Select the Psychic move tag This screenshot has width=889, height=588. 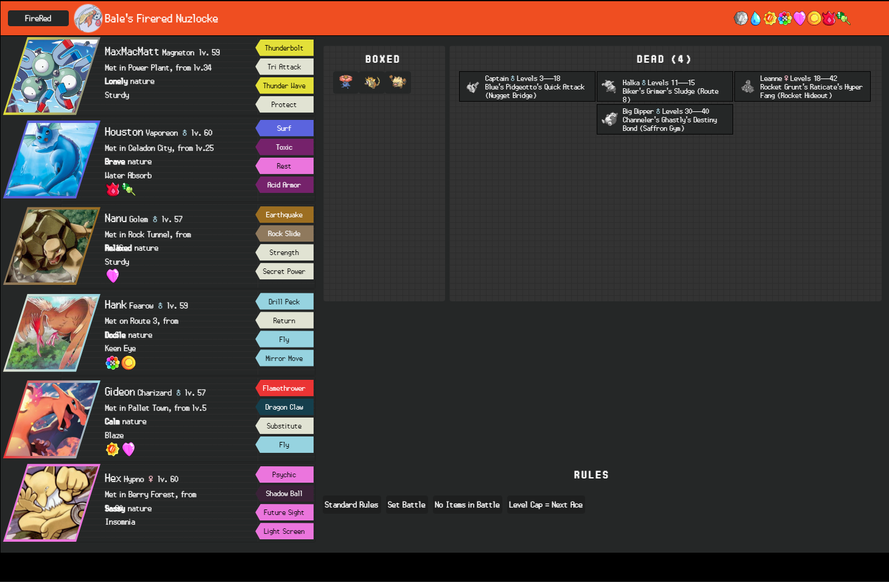[x=284, y=475]
